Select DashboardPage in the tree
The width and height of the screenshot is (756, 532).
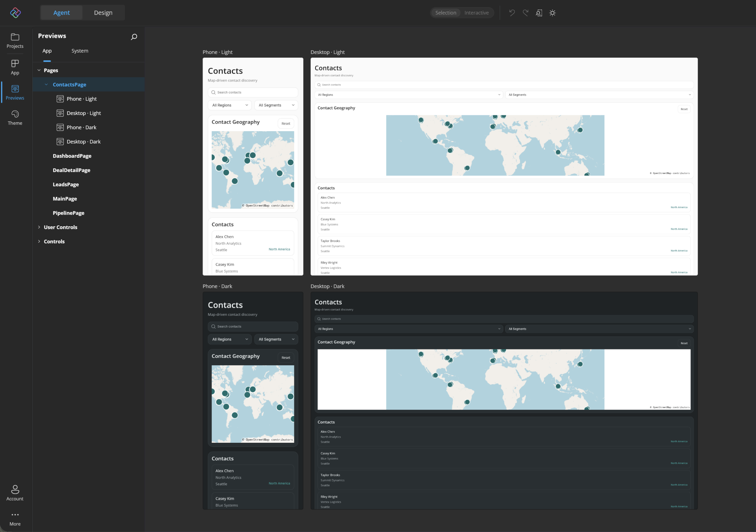pos(72,156)
